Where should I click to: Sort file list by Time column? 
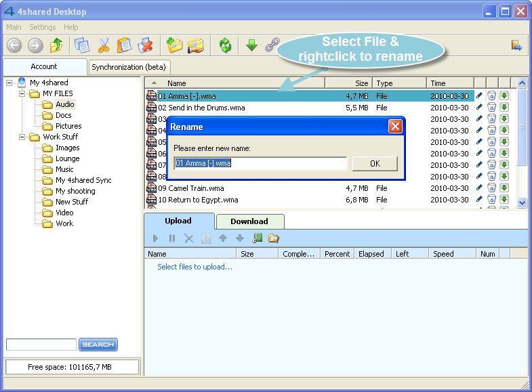pyautogui.click(x=450, y=83)
